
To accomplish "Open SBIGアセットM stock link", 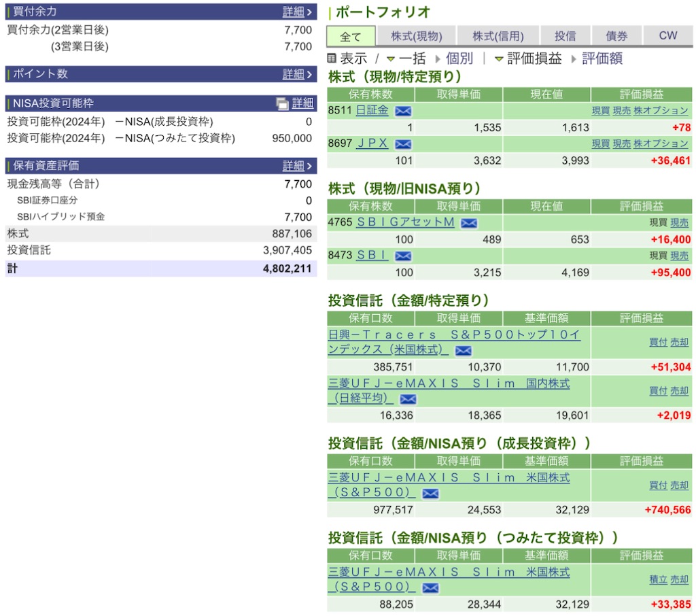I will click(406, 222).
